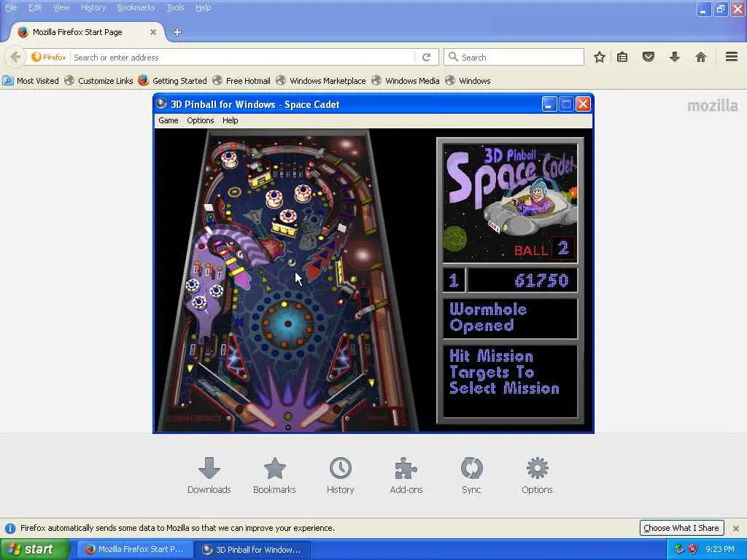Open Bookmarks shortcut on the start page
747x560 pixels.
click(x=275, y=469)
